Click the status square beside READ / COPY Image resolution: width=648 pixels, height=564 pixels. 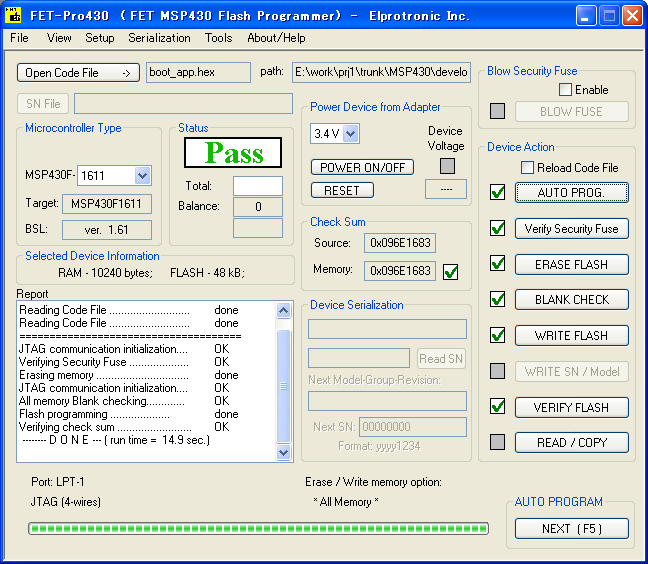497,442
